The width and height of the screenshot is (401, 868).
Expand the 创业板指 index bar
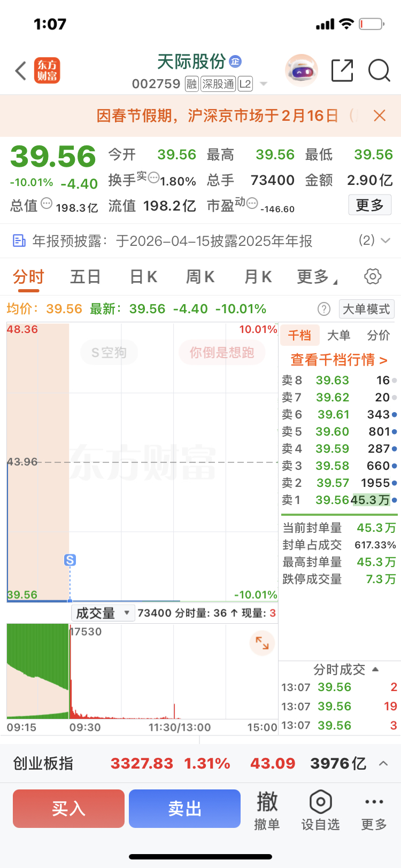(383, 763)
